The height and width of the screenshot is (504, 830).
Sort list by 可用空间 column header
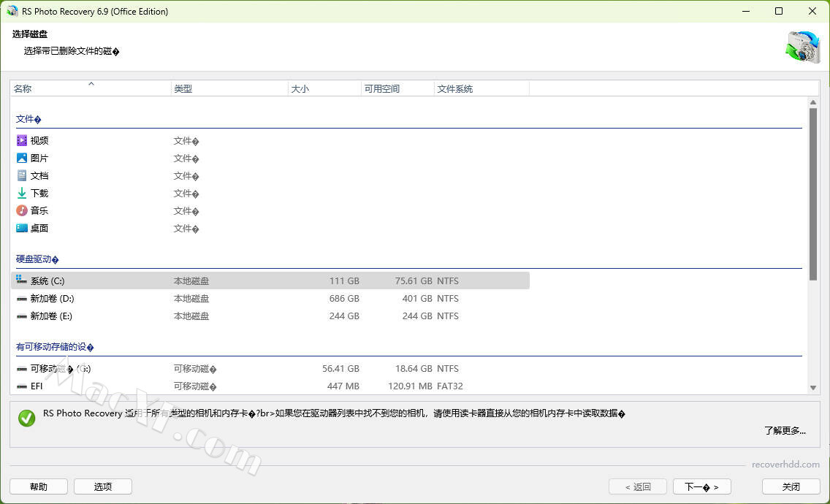[397, 88]
